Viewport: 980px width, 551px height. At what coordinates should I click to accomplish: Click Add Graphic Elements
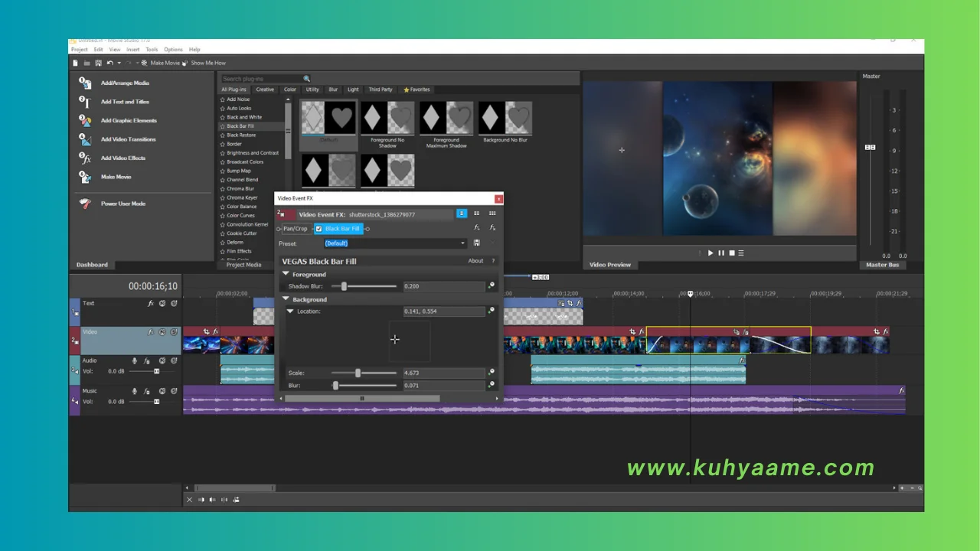[x=129, y=120]
